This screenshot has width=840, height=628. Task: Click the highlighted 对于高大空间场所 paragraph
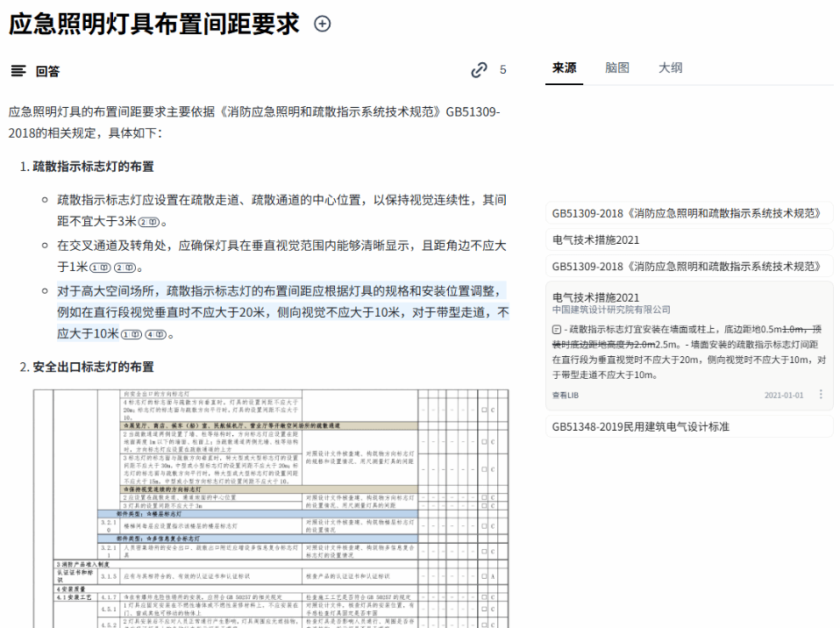281,312
